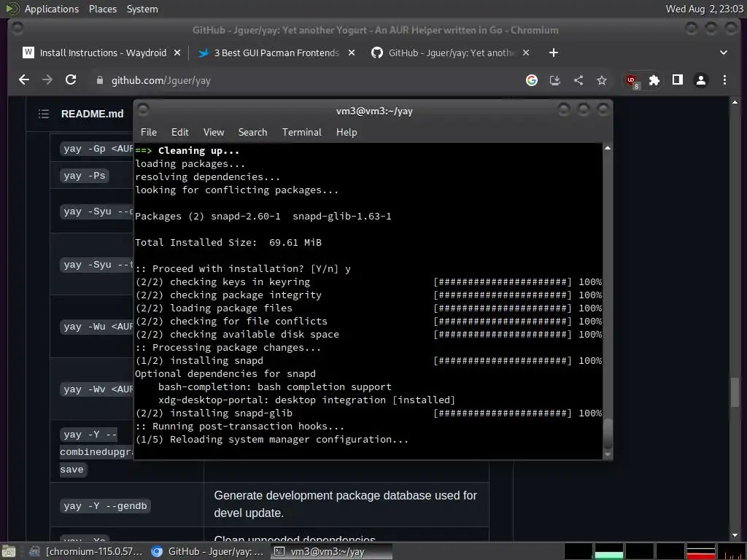Go back in Chromium
This screenshot has width=747, height=560.
click(24, 80)
